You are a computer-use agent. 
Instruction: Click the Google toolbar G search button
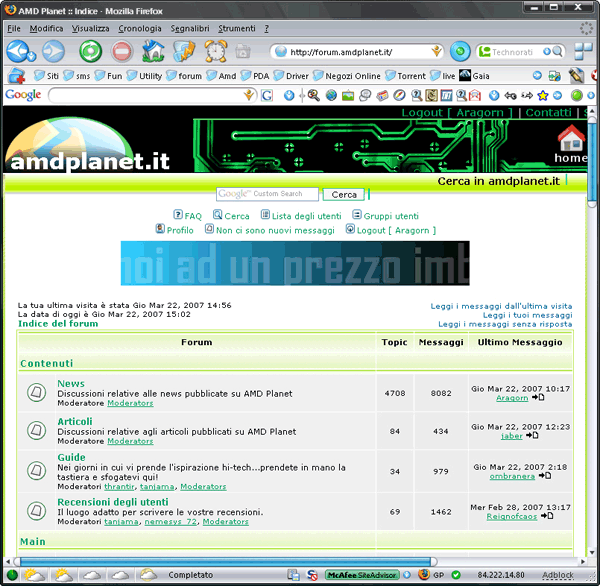click(267, 95)
